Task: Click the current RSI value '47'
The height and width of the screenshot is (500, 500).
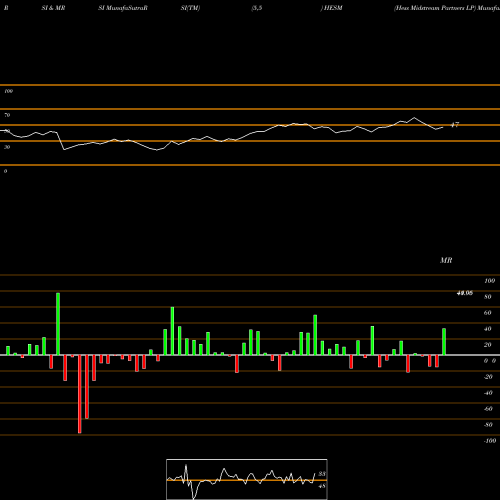Action: (455, 125)
